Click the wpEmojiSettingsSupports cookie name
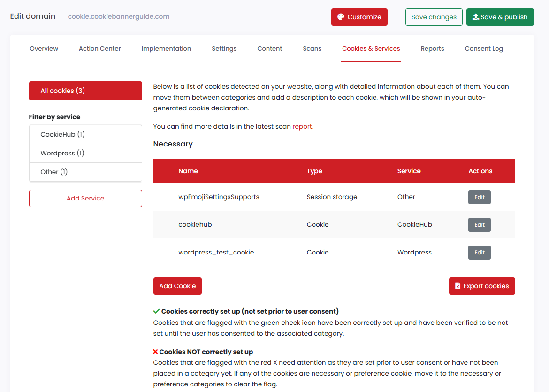The image size is (549, 392). (x=219, y=197)
